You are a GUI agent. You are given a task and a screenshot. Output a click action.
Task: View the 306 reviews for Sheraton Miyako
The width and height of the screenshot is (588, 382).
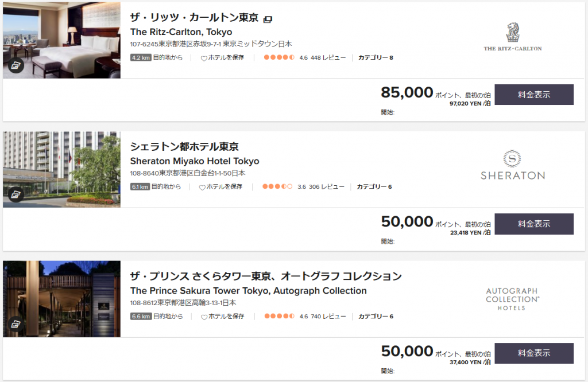pyautogui.click(x=327, y=187)
